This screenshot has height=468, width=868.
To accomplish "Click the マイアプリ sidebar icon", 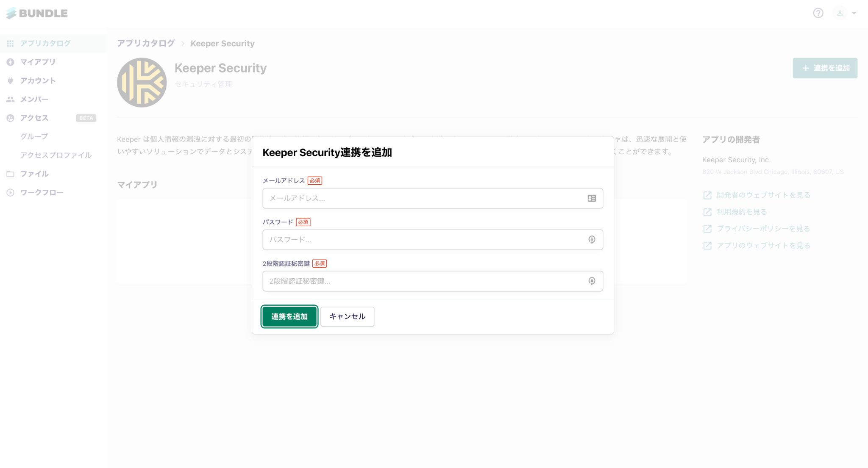I will click(10, 62).
